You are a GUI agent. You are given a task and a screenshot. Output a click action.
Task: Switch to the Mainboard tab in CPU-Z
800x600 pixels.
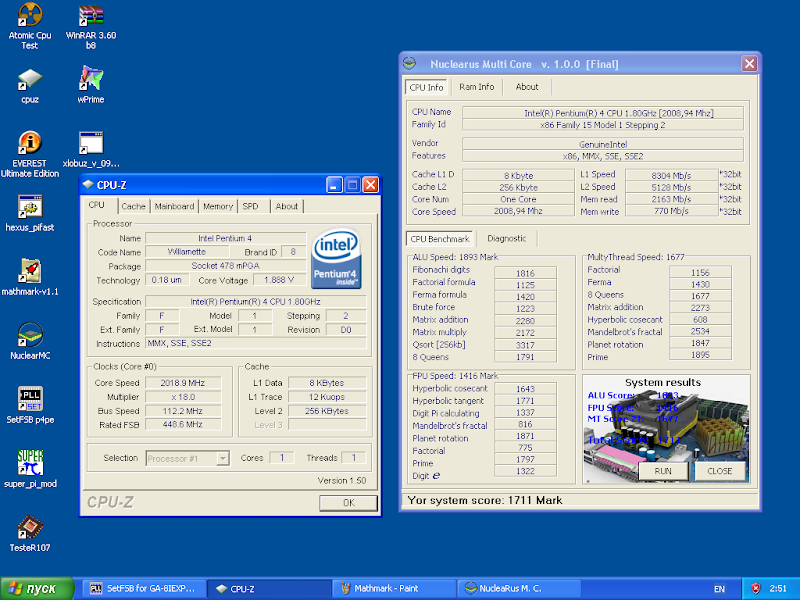coord(174,206)
